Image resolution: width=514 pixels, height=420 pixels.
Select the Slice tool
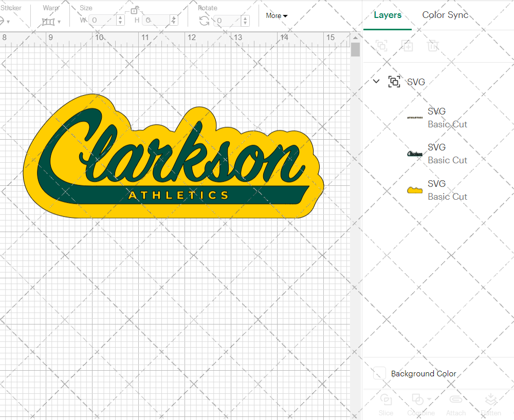coord(386,405)
